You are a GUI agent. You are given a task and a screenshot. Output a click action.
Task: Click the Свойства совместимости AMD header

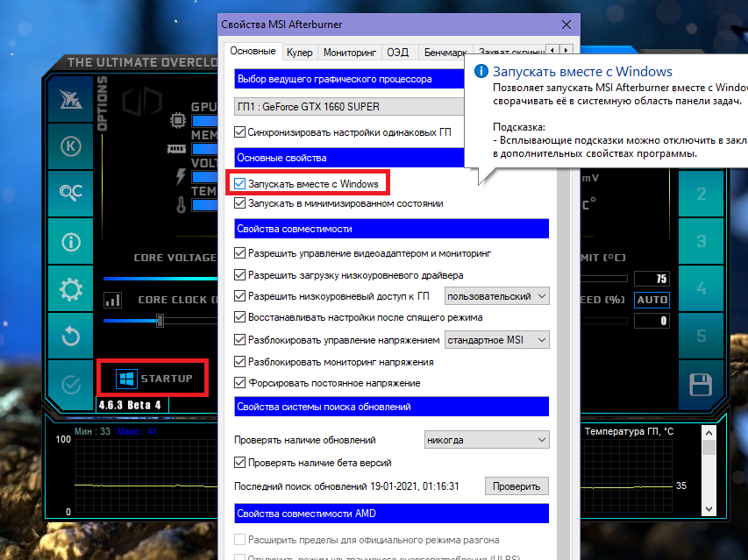point(392,514)
